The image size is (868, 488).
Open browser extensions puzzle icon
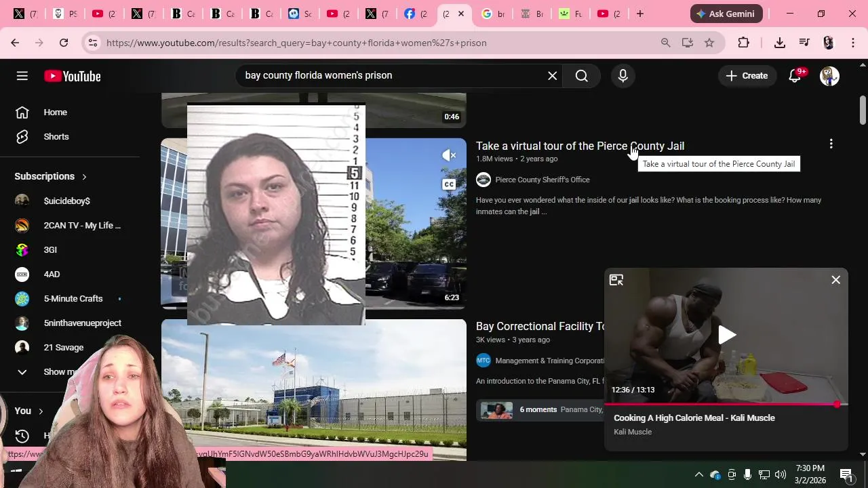(744, 43)
